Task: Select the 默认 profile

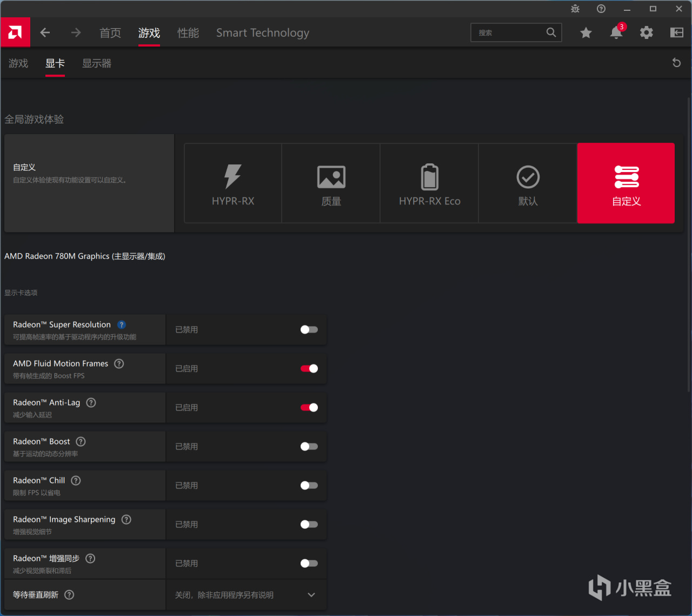Action: point(528,183)
